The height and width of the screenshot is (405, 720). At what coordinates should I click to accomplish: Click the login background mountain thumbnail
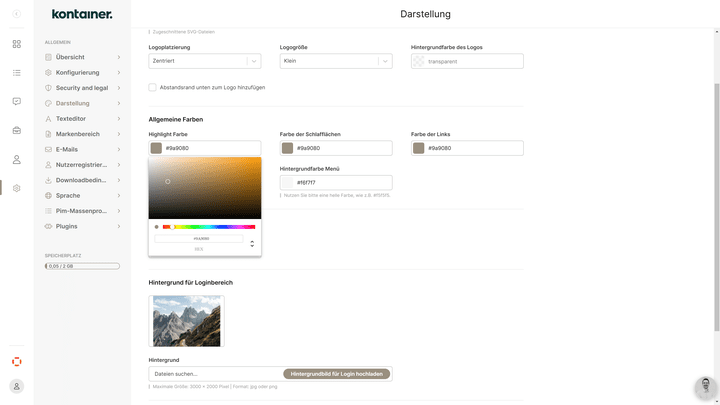[x=187, y=321]
